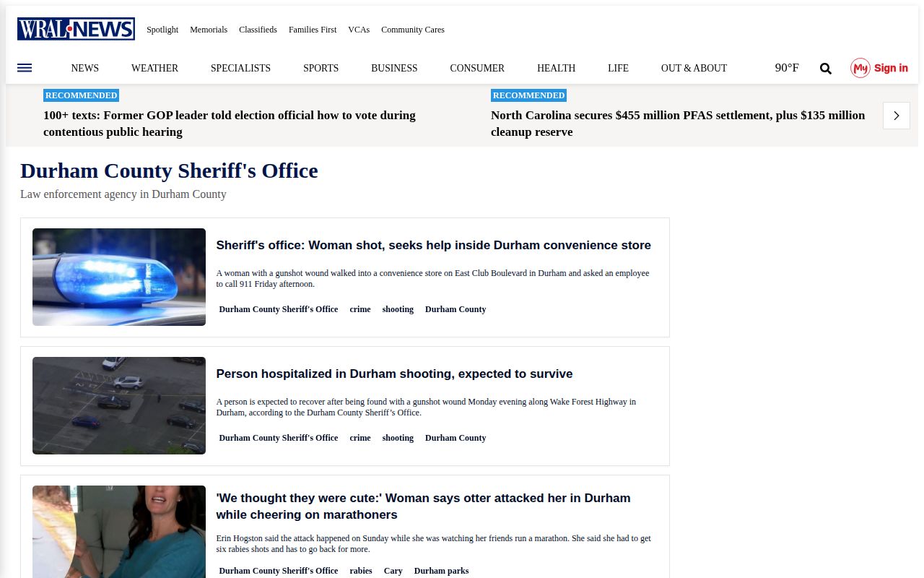The width and height of the screenshot is (924, 578).
Task: Open the Out & About menu
Action: point(694,68)
